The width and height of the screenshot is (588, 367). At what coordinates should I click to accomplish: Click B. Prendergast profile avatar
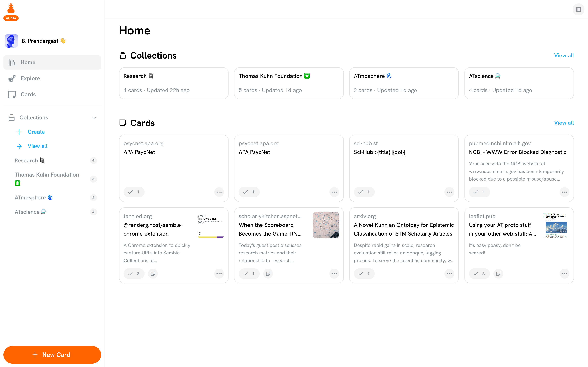(11, 41)
